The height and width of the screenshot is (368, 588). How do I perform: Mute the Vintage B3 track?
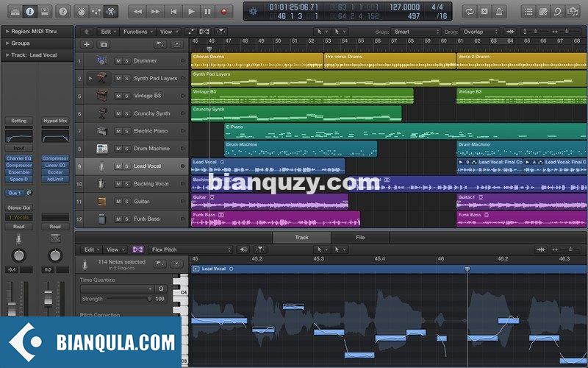tap(118, 96)
